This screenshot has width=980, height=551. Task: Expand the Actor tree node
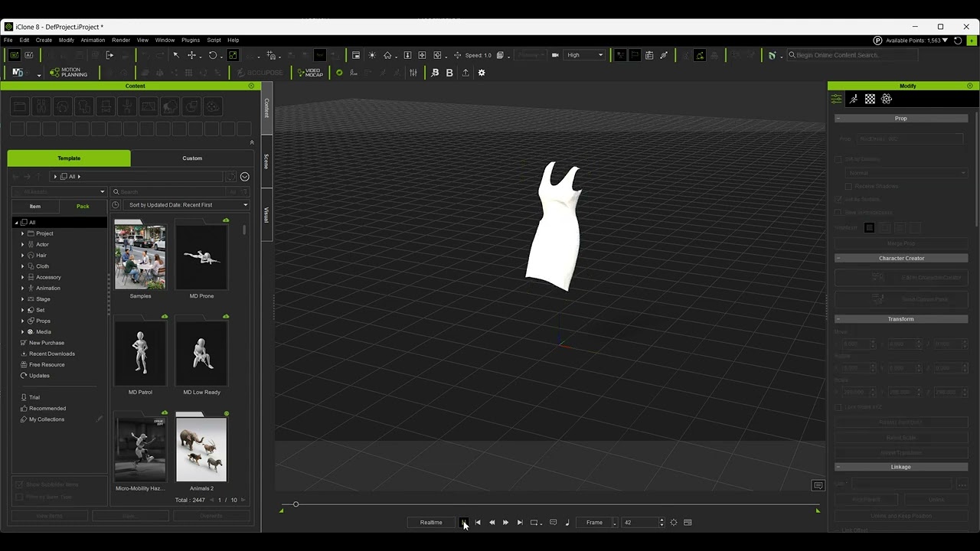click(x=22, y=244)
